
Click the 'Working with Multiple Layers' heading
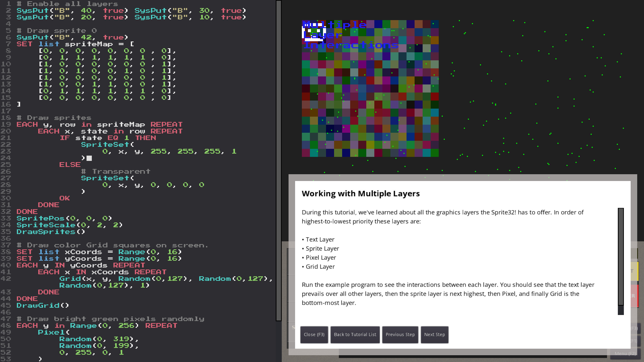pyautogui.click(x=360, y=193)
